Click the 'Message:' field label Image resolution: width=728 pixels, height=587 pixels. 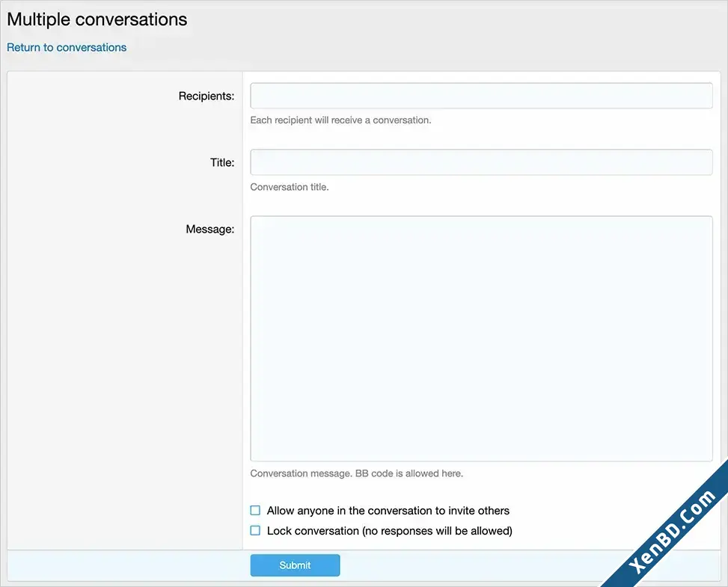coord(210,230)
